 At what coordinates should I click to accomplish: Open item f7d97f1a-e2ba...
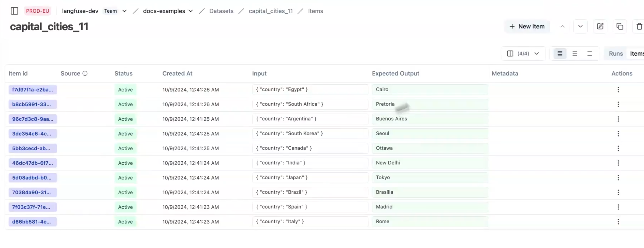click(x=33, y=90)
